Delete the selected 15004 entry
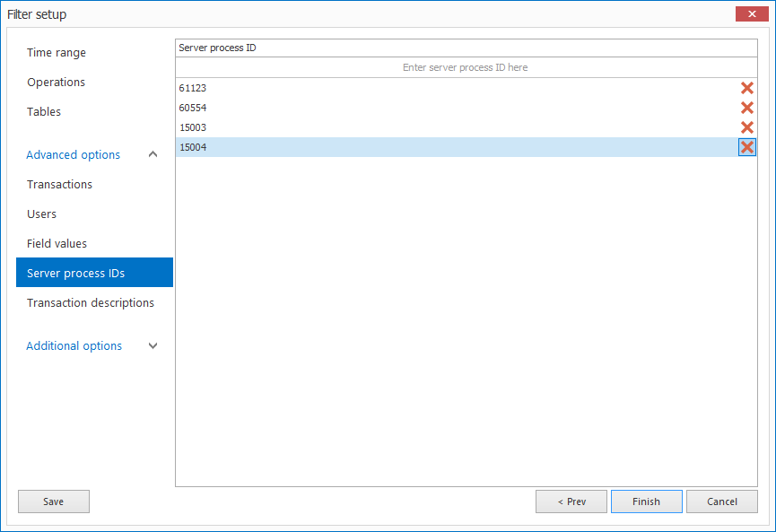The height and width of the screenshot is (532, 776). click(746, 147)
